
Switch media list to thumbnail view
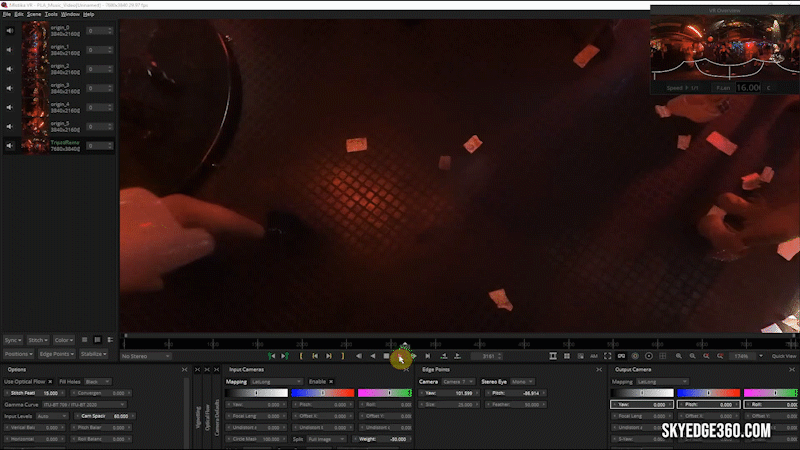[x=97, y=340]
